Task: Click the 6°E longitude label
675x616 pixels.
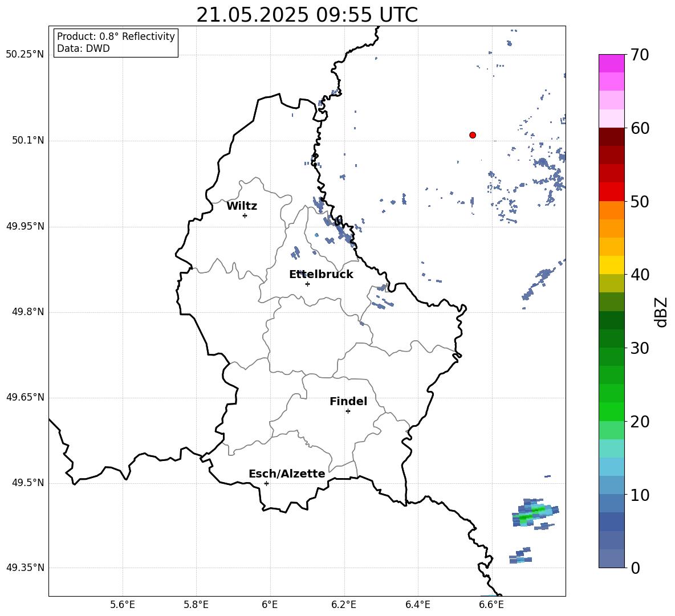Action: point(270,605)
